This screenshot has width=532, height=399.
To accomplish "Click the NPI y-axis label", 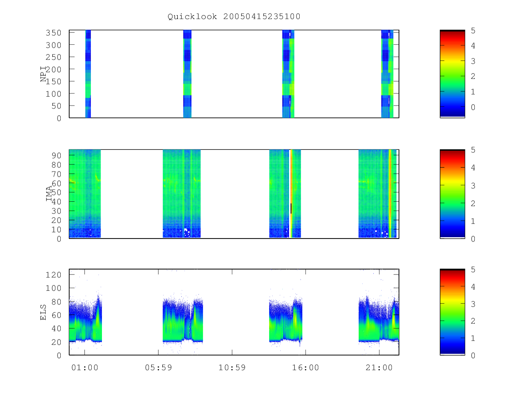I will [43, 74].
